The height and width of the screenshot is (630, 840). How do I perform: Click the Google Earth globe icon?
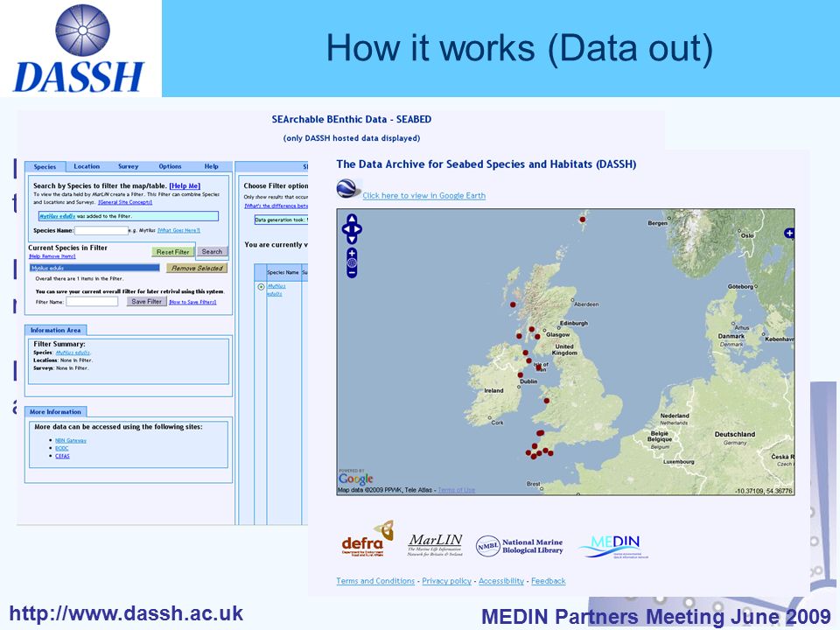tap(346, 189)
